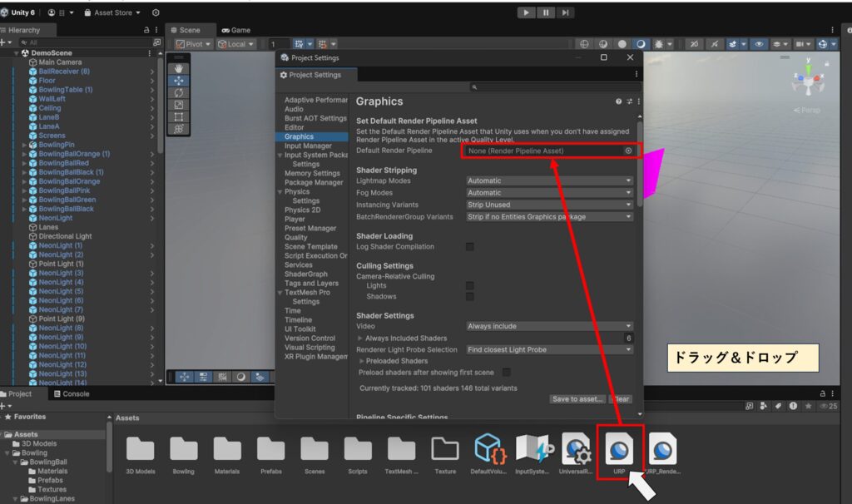Screen dimensions: 852x504
Task: Open the Video shader settings dropdown
Action: 549,326
